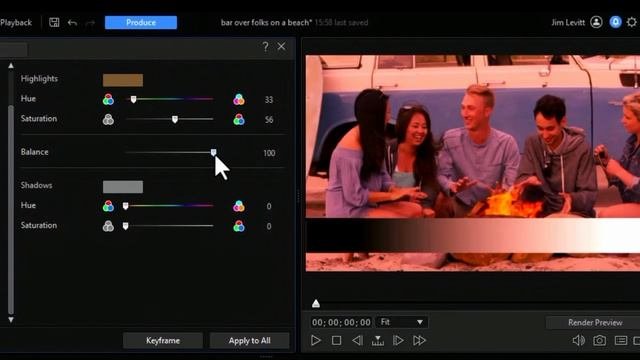Click the right color icon of Shadows Hue
640x360 pixels.
tap(239, 206)
